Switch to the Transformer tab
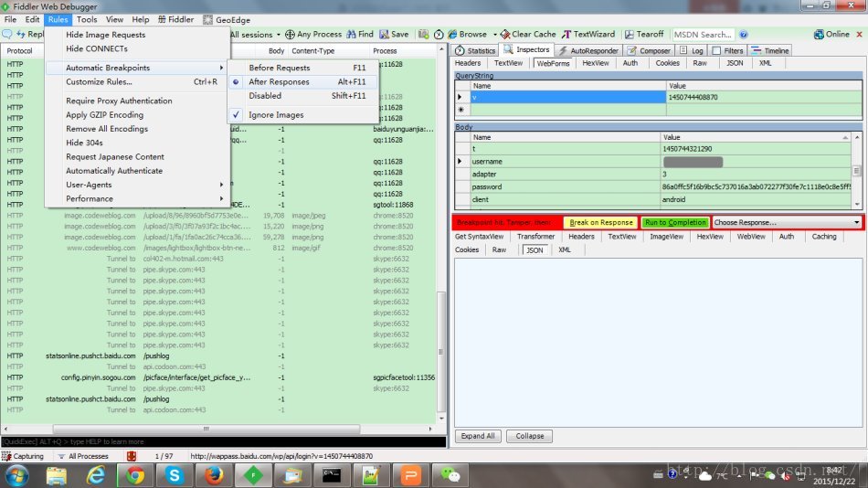The height and width of the screenshot is (488, 868). click(x=535, y=237)
